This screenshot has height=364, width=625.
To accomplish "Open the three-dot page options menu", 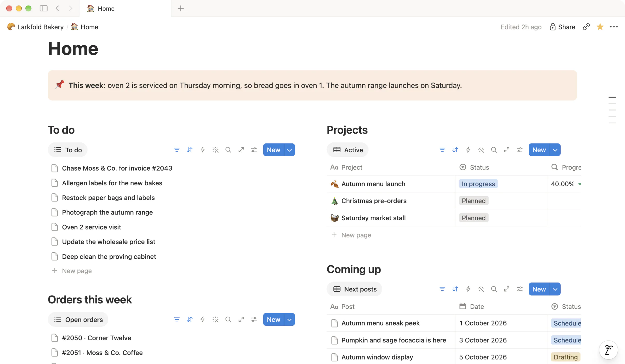I will tap(614, 27).
